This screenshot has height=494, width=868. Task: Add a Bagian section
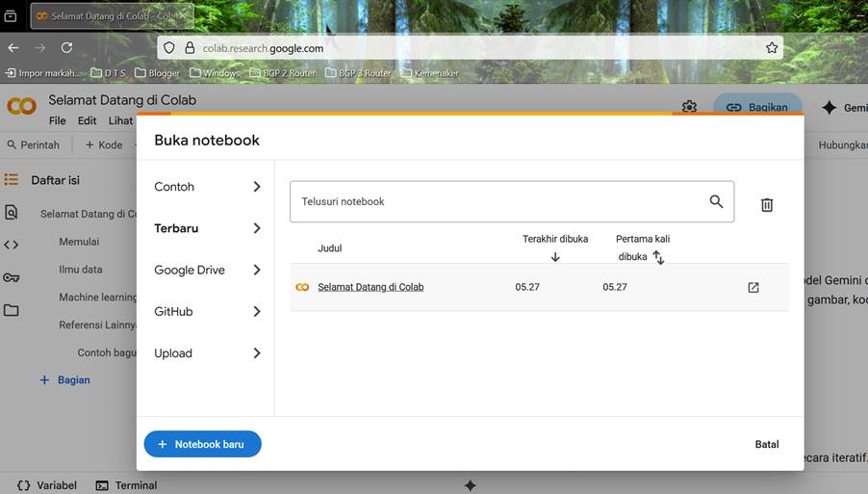pos(64,380)
